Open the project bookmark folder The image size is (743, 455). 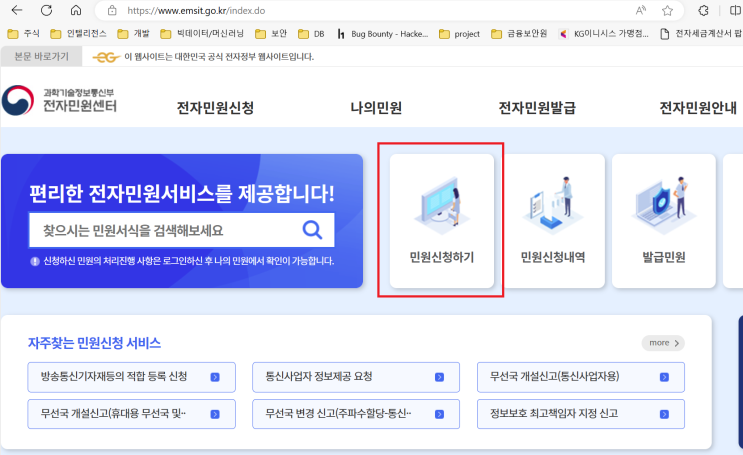[459, 34]
